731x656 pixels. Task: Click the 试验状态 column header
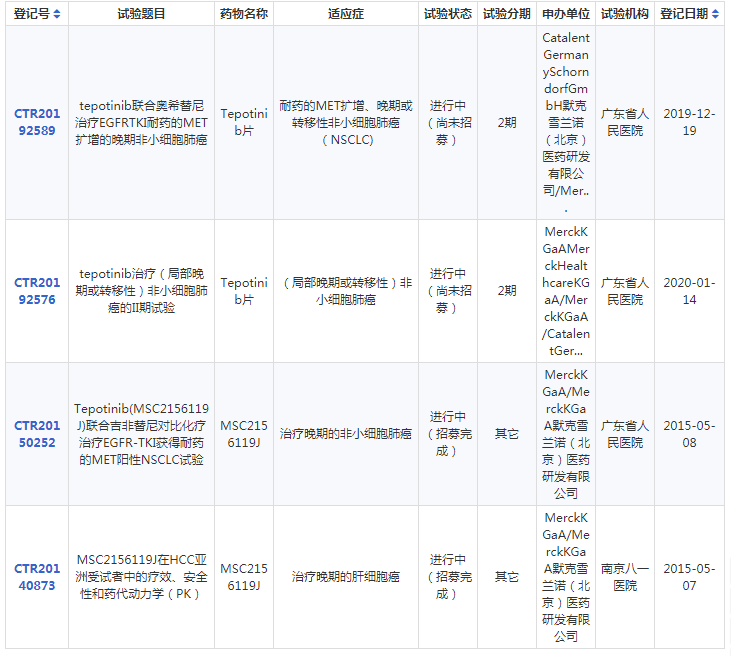click(448, 14)
